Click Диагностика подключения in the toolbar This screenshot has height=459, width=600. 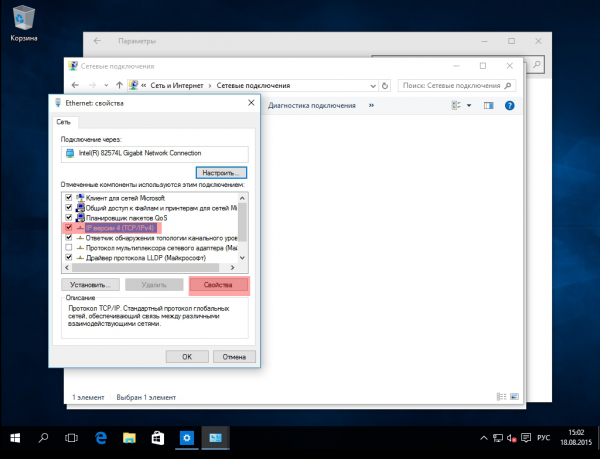pos(311,106)
